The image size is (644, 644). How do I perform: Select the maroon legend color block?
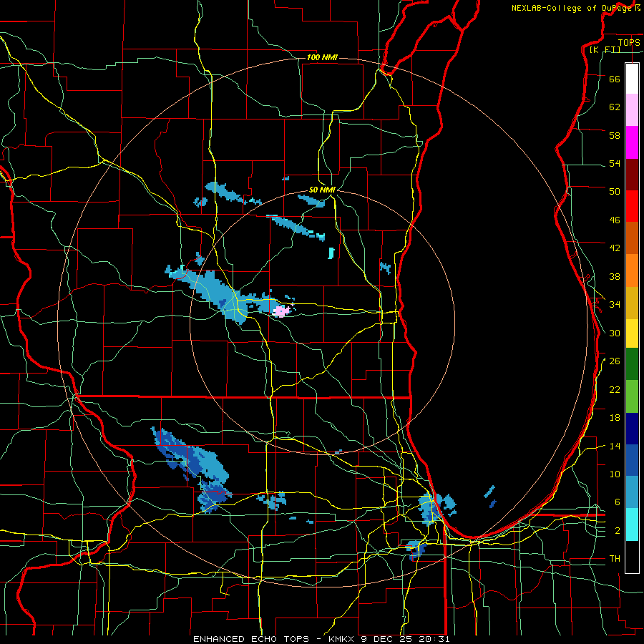coord(632,175)
